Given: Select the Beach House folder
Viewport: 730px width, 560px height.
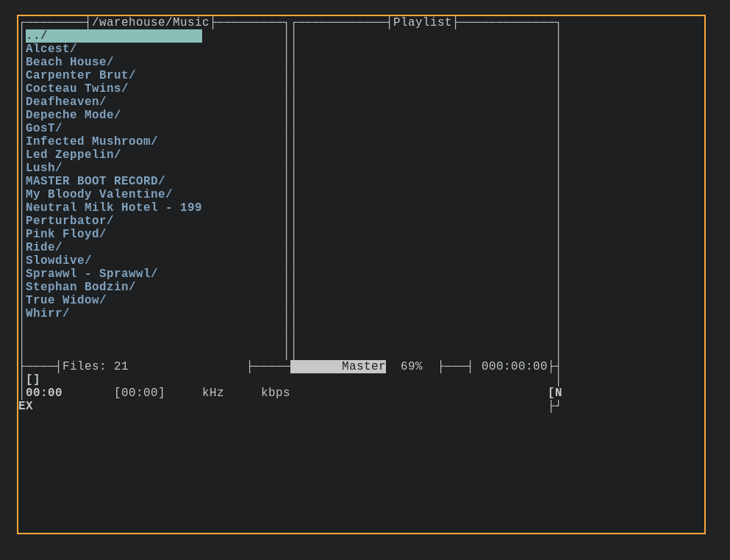Looking at the screenshot, I should (x=68, y=62).
